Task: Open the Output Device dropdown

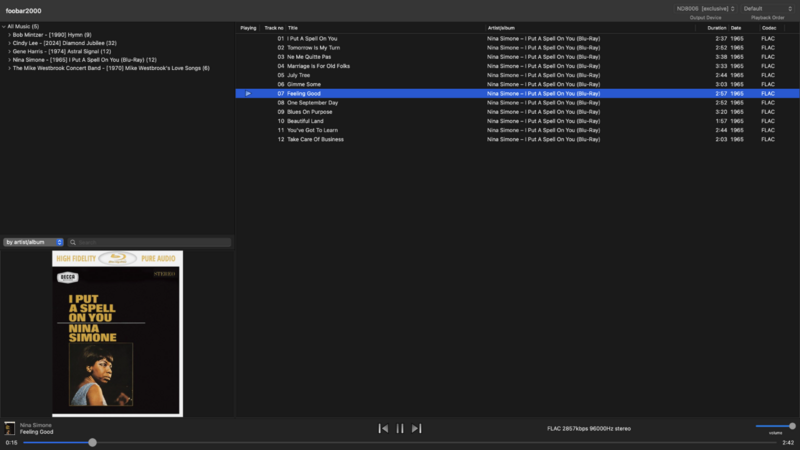Action: 705,9
